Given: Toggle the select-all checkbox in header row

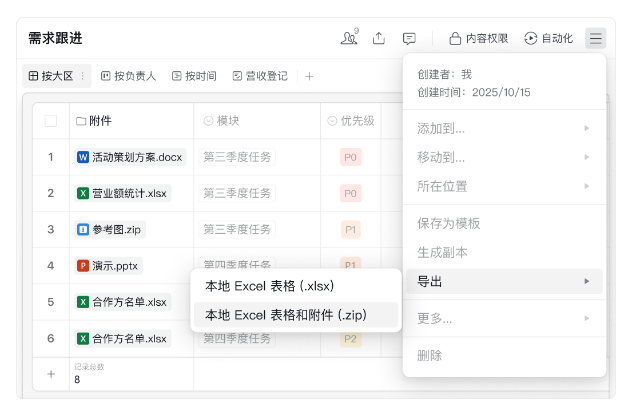Looking at the screenshot, I should point(51,121).
